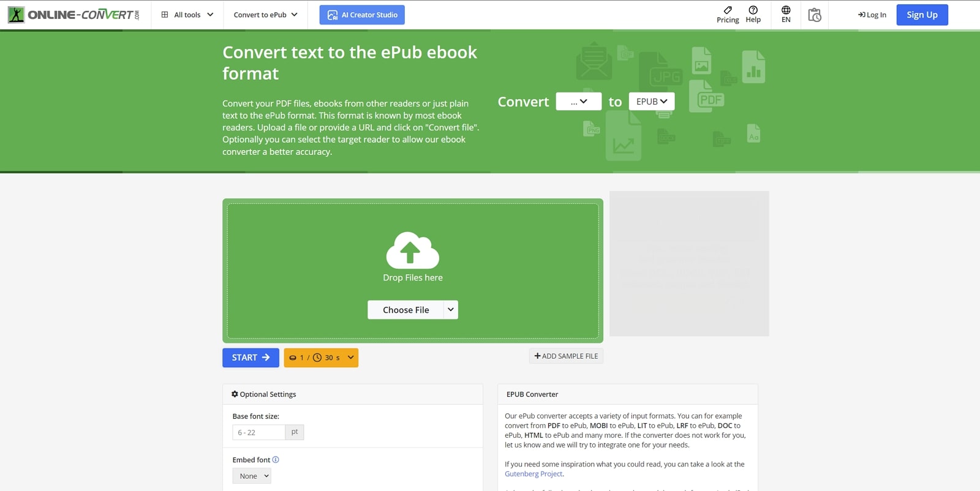Image resolution: width=980 pixels, height=491 pixels.
Task: Open conversion history clipboard icon
Action: [x=815, y=15]
